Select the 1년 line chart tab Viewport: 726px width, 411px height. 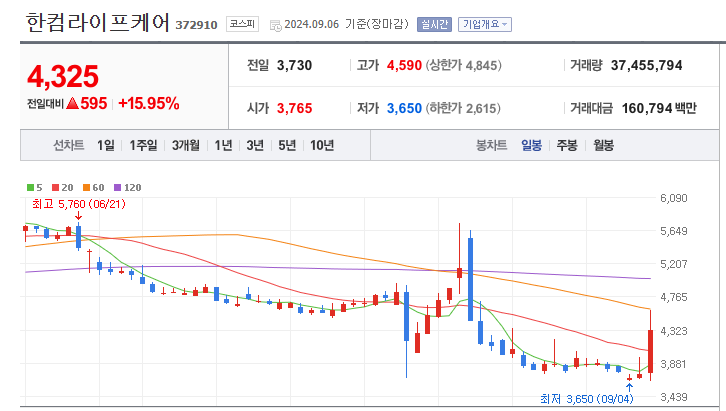point(224,145)
